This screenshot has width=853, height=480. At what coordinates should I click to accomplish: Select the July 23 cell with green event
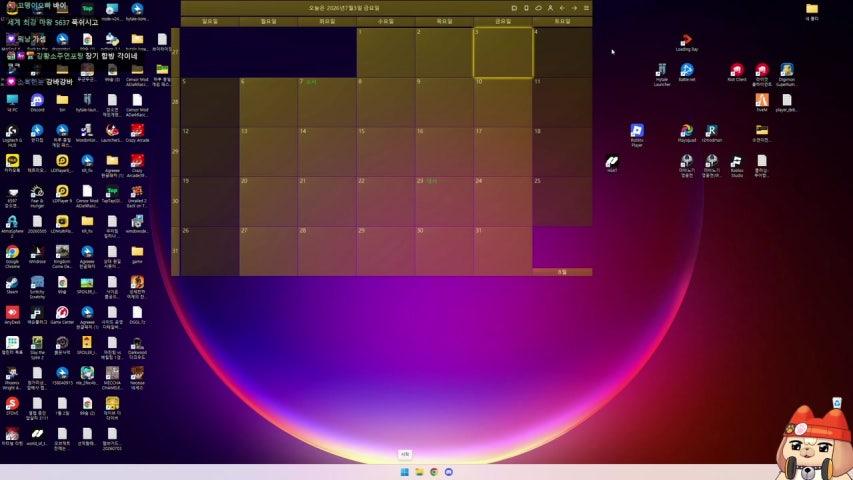[x=444, y=201]
